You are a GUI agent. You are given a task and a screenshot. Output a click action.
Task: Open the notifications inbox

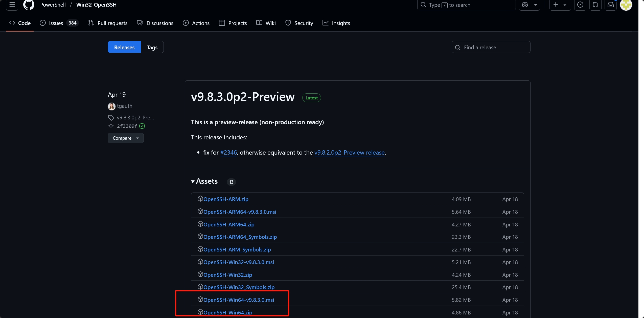(611, 5)
